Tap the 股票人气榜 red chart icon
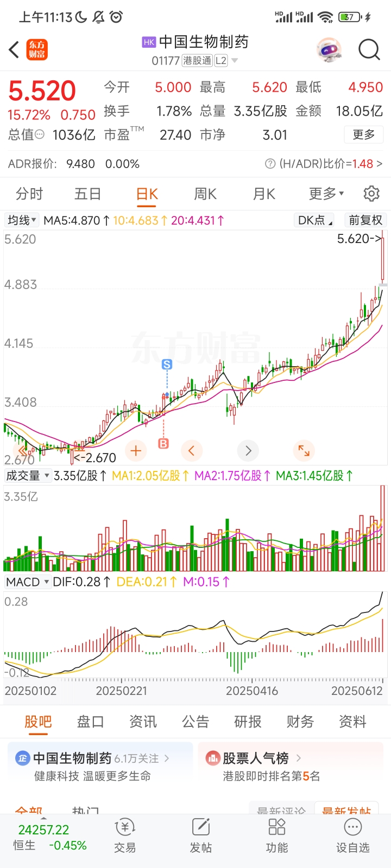 pos(212,758)
